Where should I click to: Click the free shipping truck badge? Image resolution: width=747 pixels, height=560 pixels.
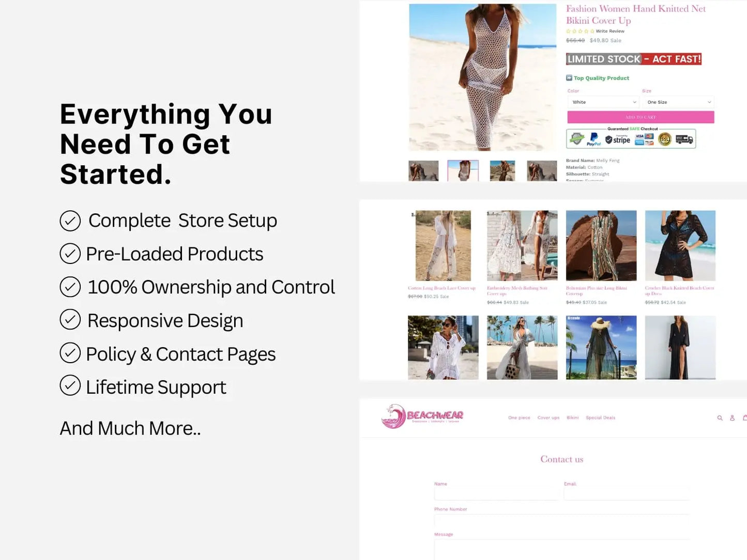point(684,139)
